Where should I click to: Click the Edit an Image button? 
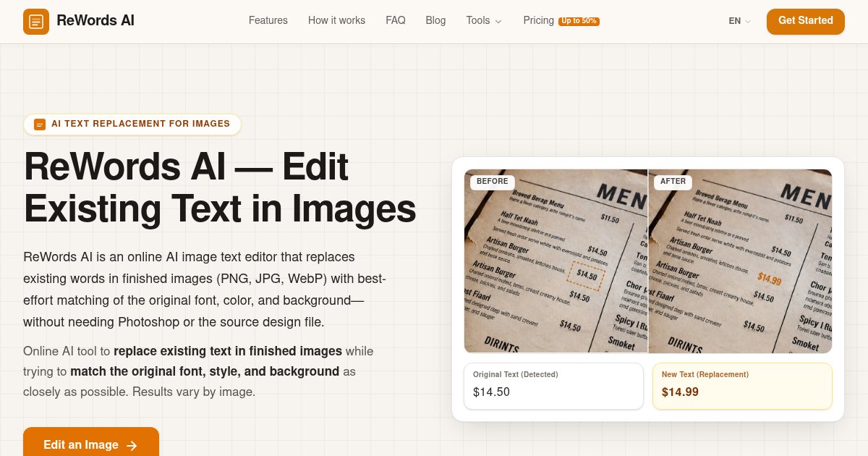click(91, 442)
